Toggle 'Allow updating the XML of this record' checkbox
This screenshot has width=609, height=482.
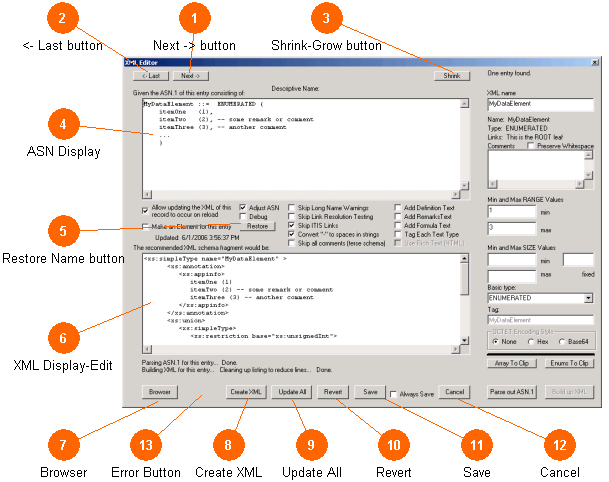pyautogui.click(x=145, y=211)
